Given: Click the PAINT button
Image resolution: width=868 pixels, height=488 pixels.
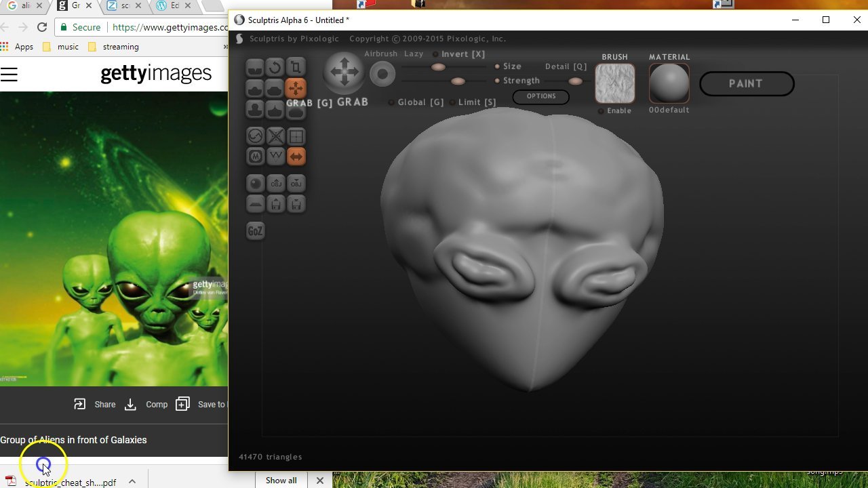Looking at the screenshot, I should 747,83.
